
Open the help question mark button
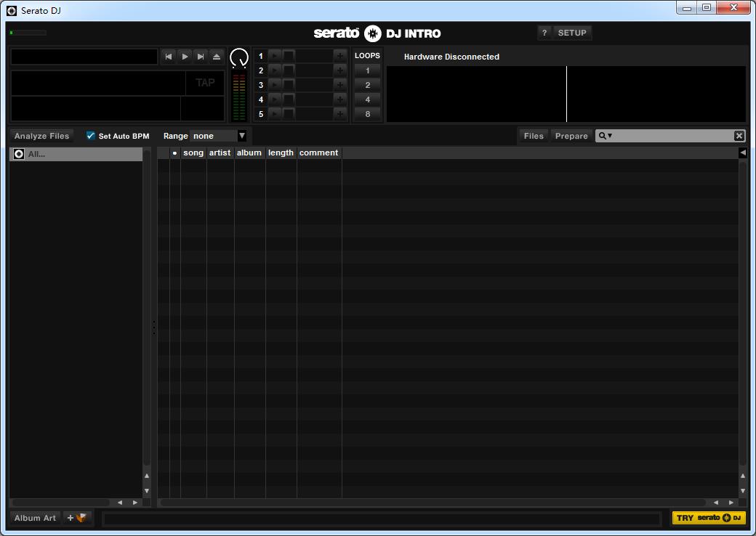tap(544, 33)
